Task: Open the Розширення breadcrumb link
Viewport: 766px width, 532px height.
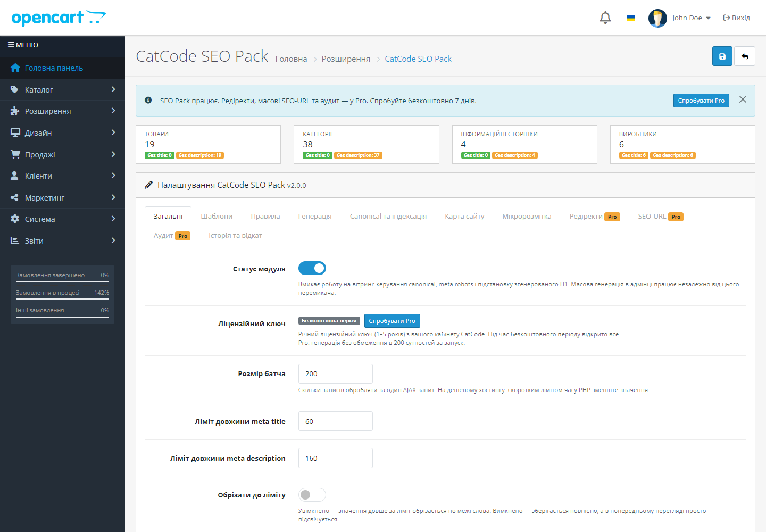Action: point(346,59)
